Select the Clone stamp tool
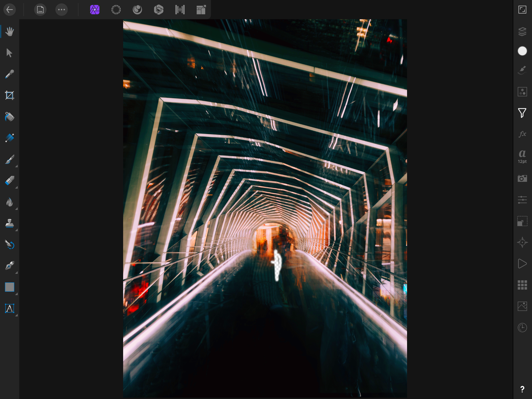 (x=10, y=223)
